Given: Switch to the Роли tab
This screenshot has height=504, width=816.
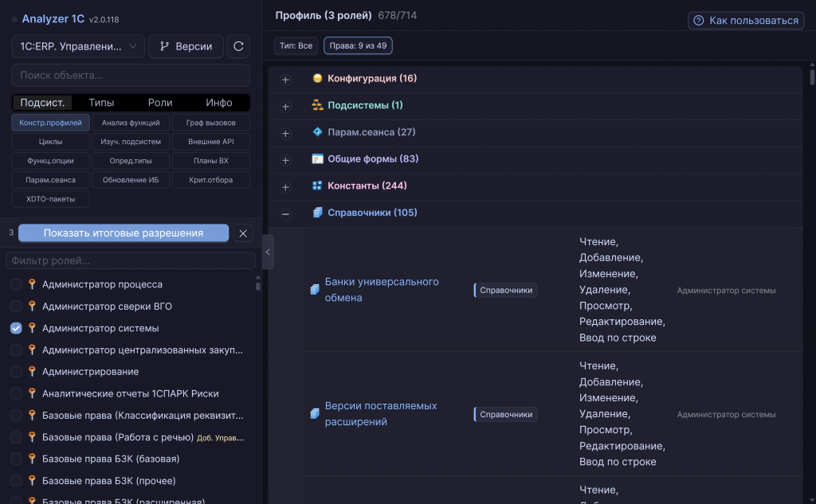Looking at the screenshot, I should point(159,103).
